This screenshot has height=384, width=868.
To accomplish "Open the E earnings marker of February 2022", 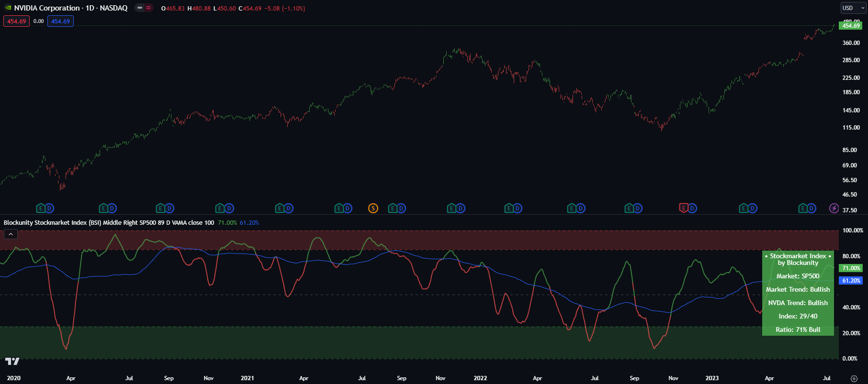I will 509,208.
